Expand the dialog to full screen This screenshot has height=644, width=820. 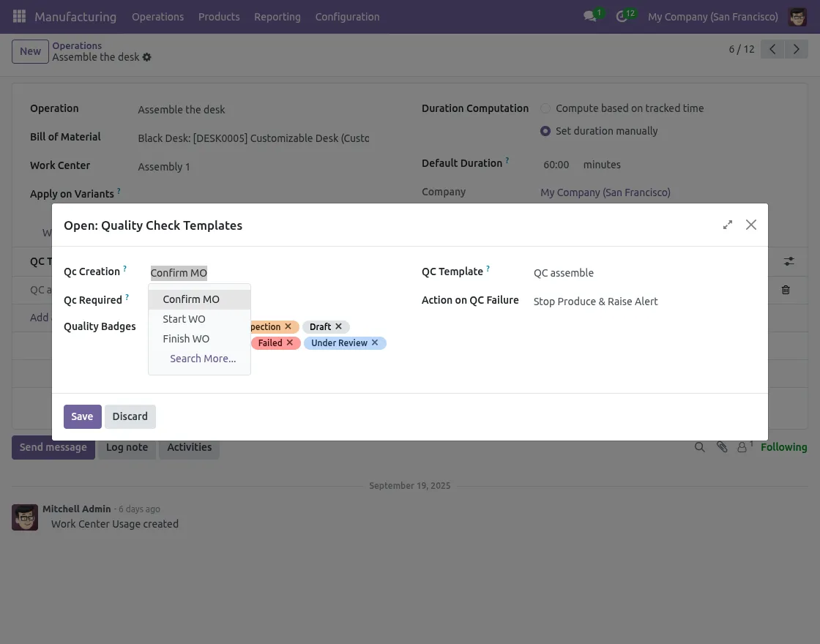pyautogui.click(x=728, y=225)
